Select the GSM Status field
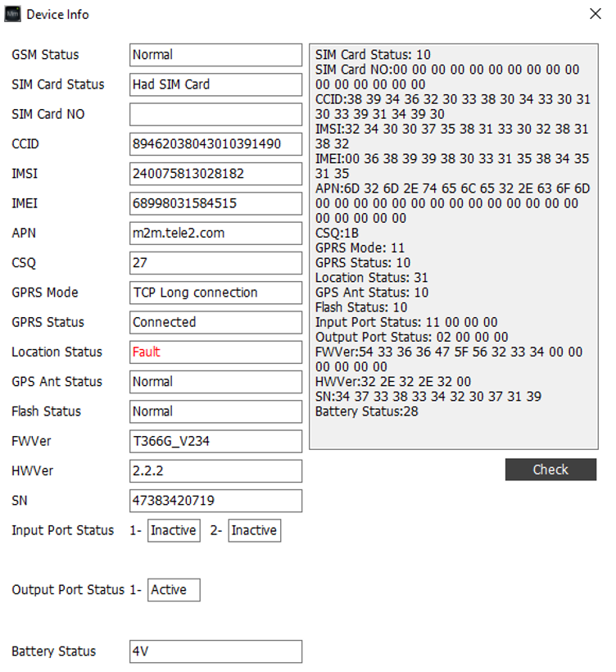616x672 pixels. point(216,55)
